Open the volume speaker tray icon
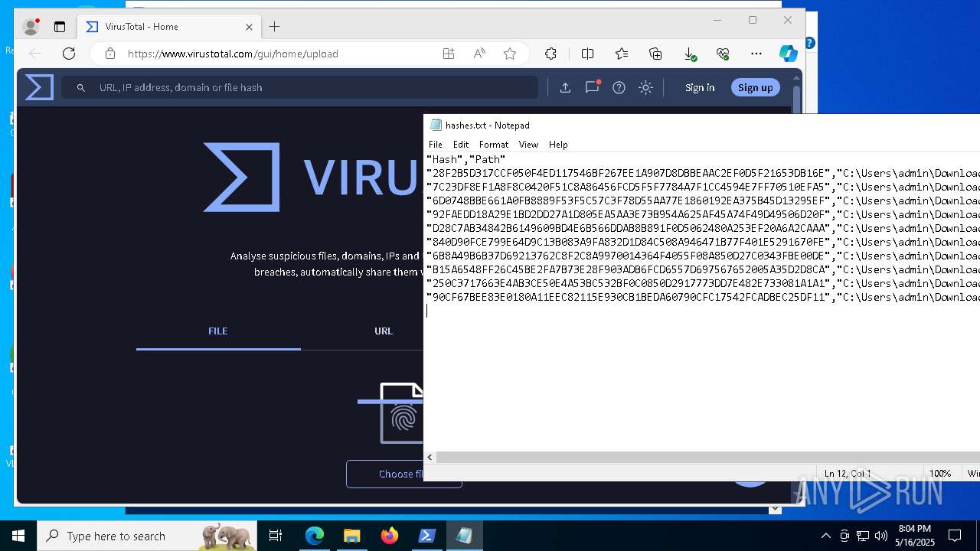Viewport: 980px width, 551px height. 881,536
